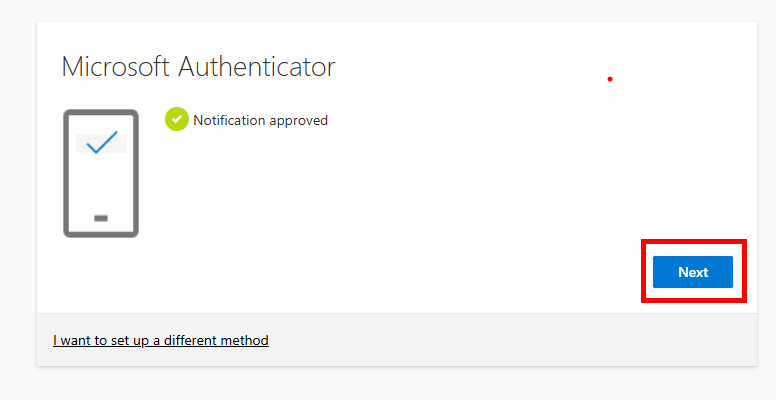Click the word 'Microsoft' in the title

tap(116, 67)
